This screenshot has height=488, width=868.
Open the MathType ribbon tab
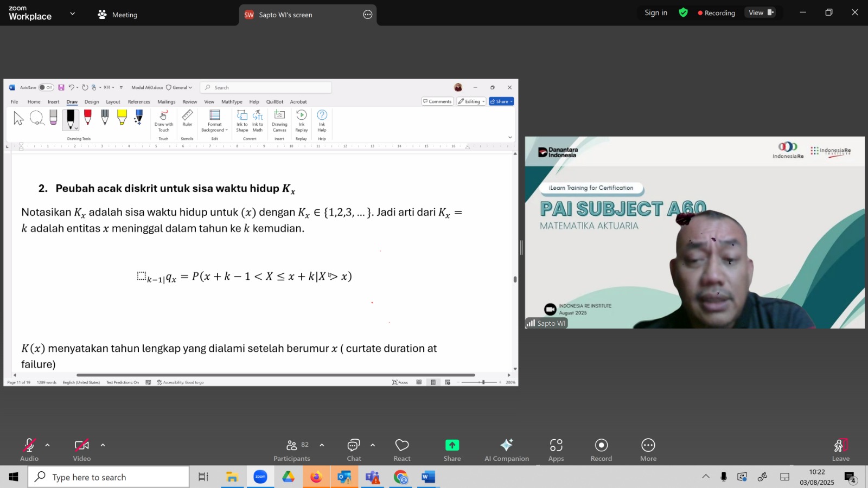(x=232, y=102)
